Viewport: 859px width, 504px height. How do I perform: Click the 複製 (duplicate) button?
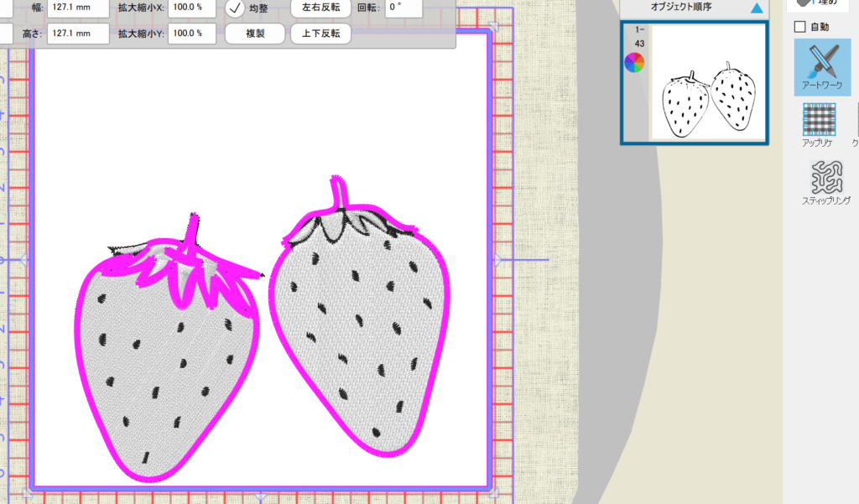(x=256, y=34)
